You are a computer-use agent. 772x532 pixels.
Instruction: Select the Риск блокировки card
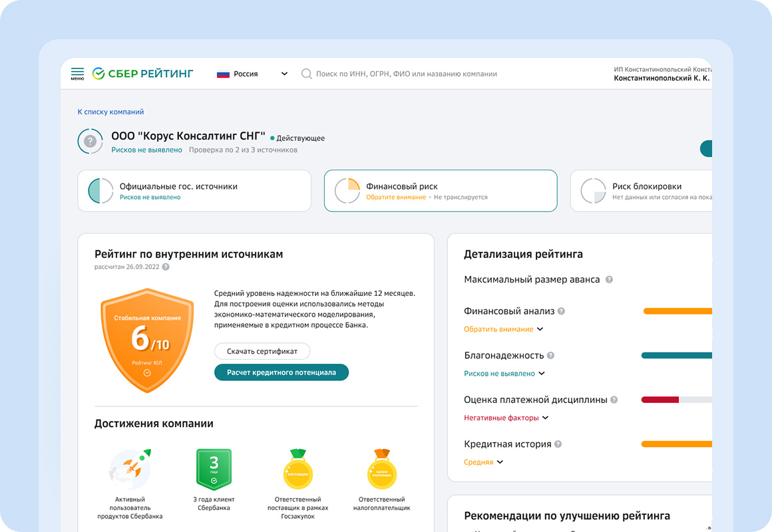coord(641,191)
